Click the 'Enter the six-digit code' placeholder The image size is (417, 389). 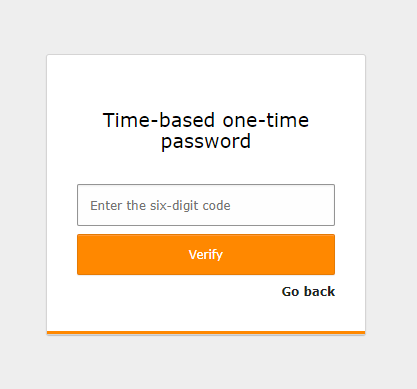tap(160, 206)
